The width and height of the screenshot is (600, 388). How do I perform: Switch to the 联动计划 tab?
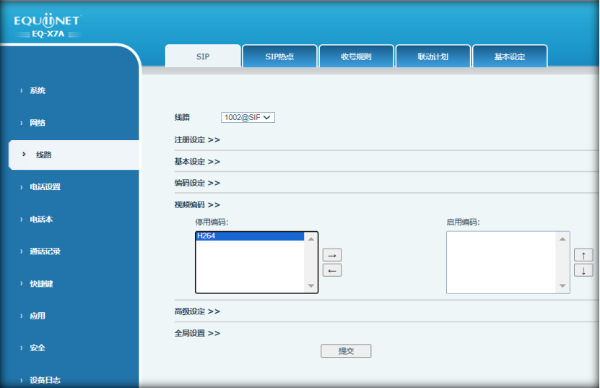pyautogui.click(x=433, y=56)
